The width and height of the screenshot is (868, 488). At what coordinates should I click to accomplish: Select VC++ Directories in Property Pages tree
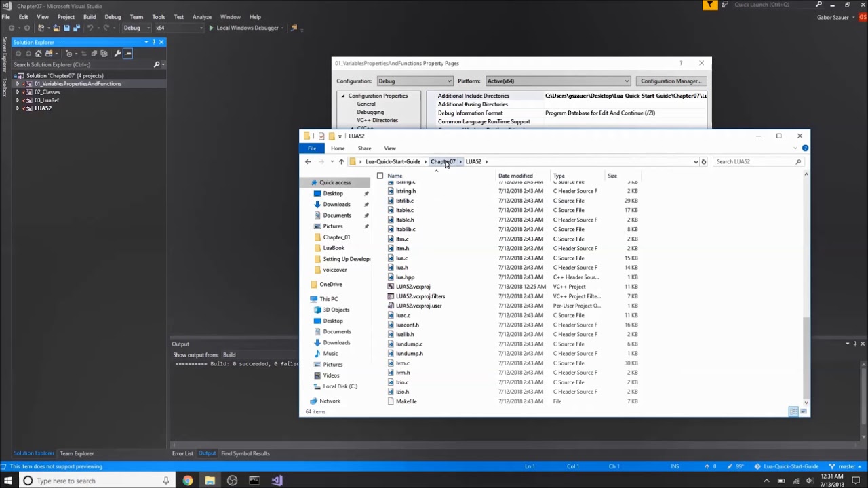[x=378, y=121]
